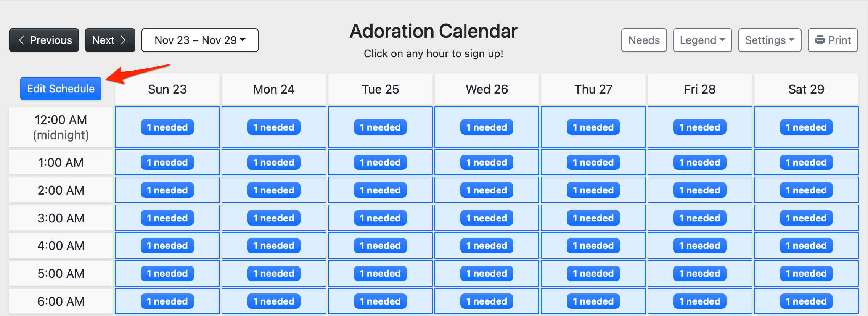Go to the Next week
868x316 pixels.
coord(110,40)
